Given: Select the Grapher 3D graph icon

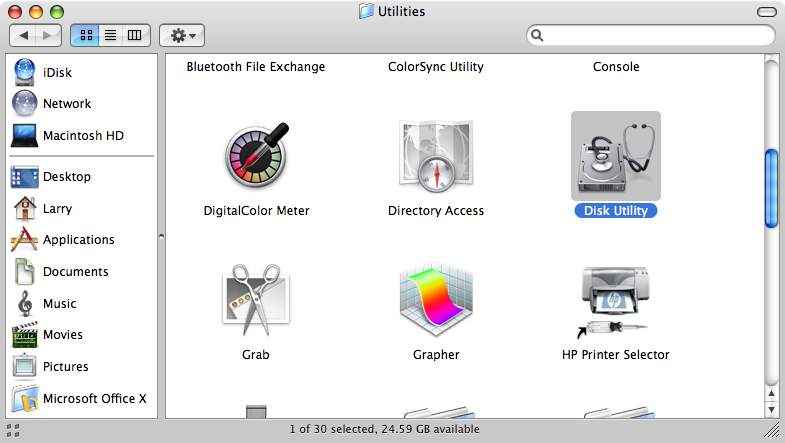Looking at the screenshot, I should (436, 298).
